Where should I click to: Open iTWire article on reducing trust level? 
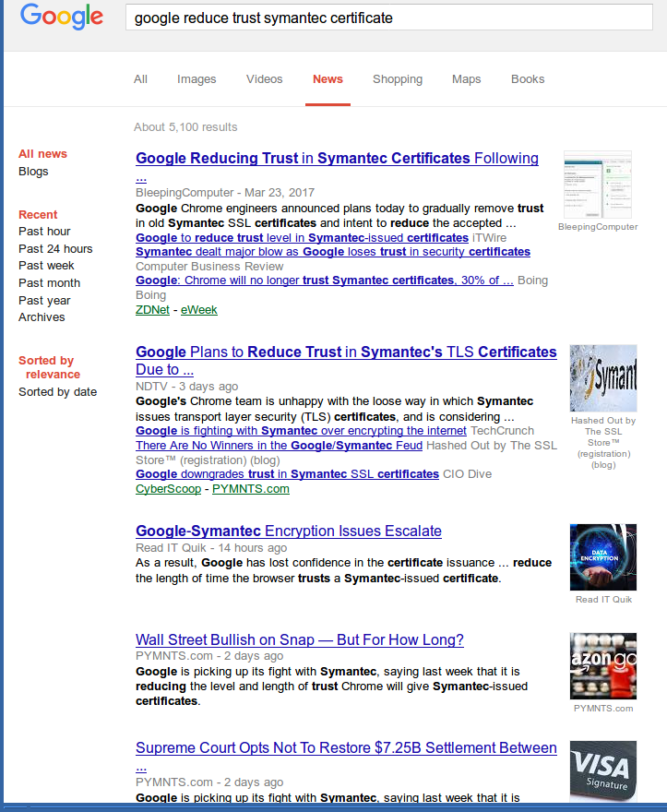(x=302, y=238)
